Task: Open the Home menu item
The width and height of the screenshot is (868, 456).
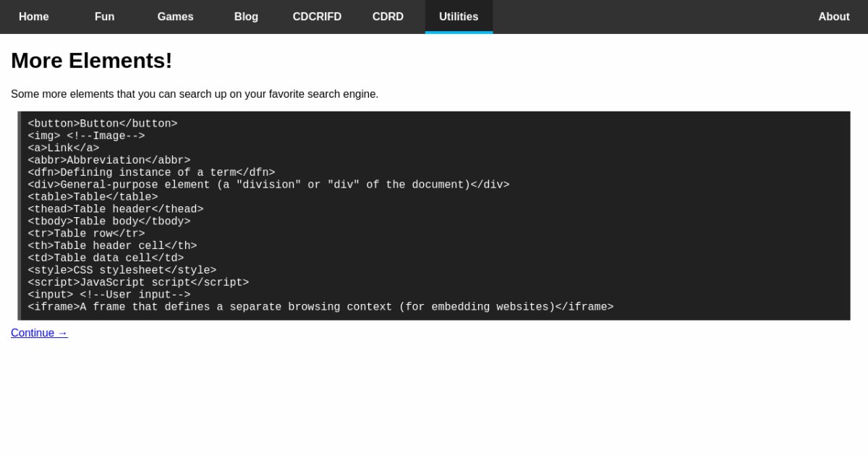Action: (x=34, y=17)
